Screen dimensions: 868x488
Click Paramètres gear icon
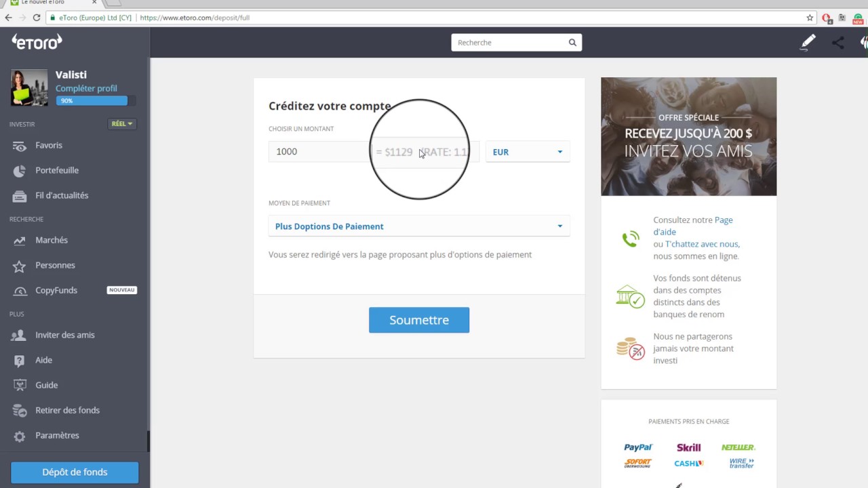point(20,436)
